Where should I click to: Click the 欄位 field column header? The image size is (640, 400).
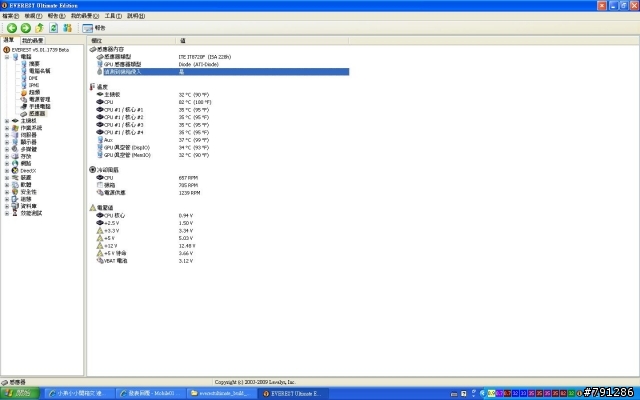[x=131, y=40]
